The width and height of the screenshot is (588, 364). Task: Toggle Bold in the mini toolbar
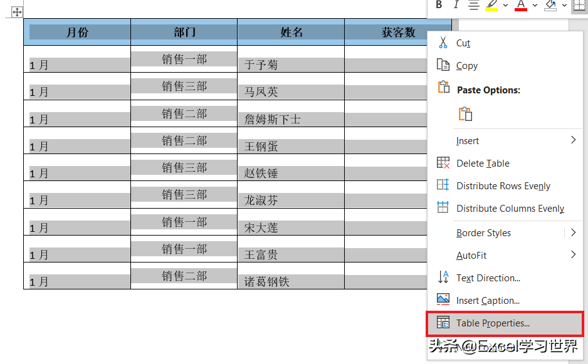pyautogui.click(x=439, y=5)
